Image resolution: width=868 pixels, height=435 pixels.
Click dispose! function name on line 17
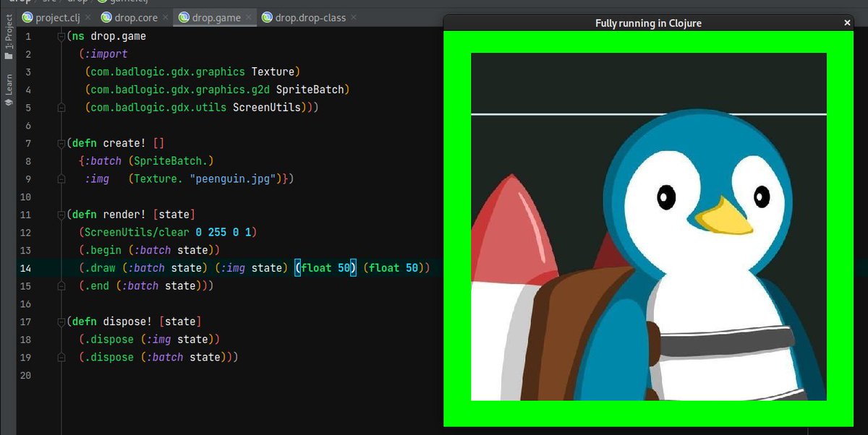click(128, 322)
